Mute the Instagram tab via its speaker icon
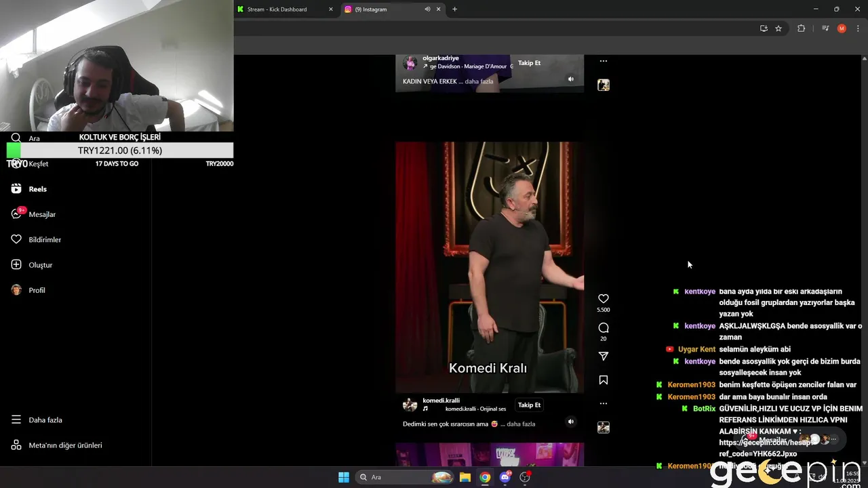The height and width of the screenshot is (488, 868). pyautogui.click(x=427, y=9)
